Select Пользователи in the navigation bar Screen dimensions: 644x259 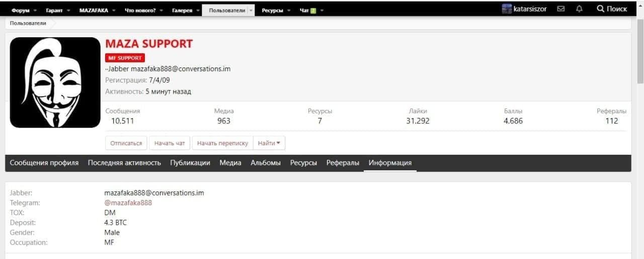[227, 11]
